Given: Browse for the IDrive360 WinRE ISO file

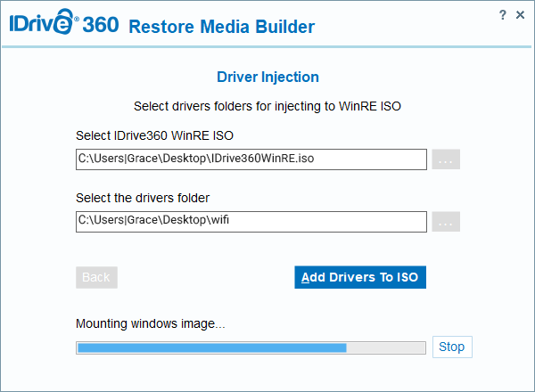Looking at the screenshot, I should (446, 160).
